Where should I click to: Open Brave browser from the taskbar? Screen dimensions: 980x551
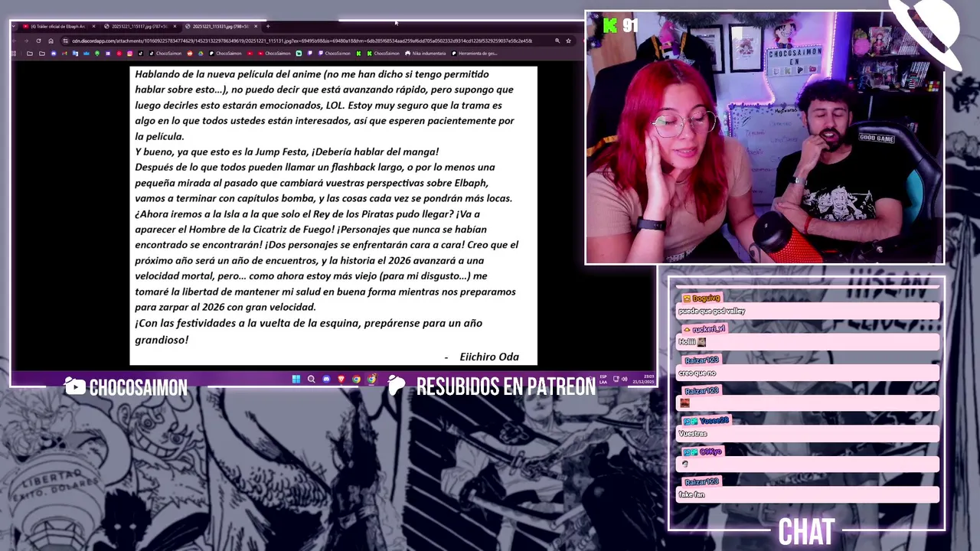tap(341, 379)
